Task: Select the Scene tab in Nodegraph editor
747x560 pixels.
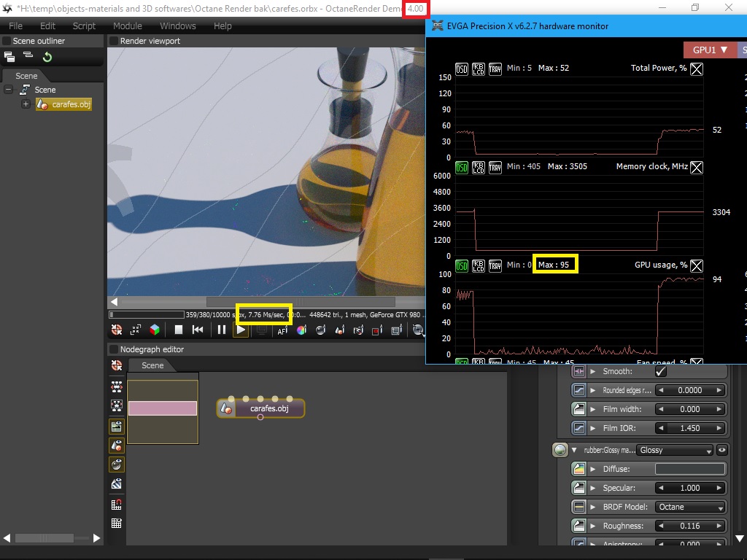Action: [152, 365]
